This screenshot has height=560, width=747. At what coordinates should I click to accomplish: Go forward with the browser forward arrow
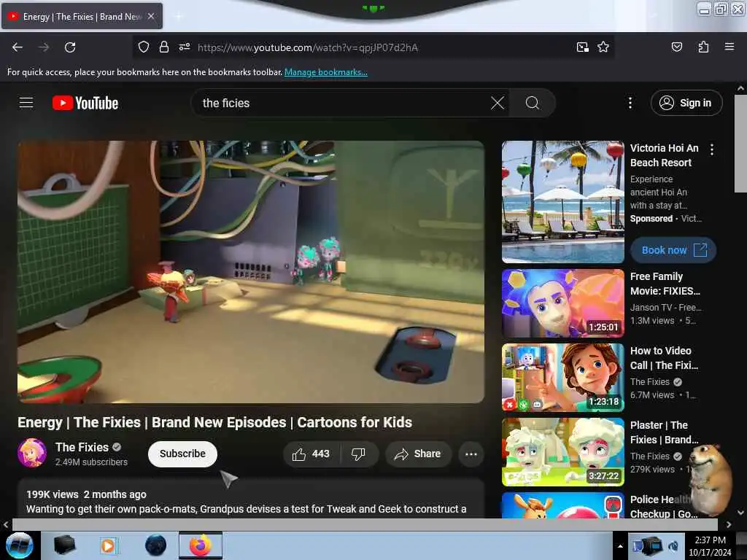pyautogui.click(x=44, y=47)
